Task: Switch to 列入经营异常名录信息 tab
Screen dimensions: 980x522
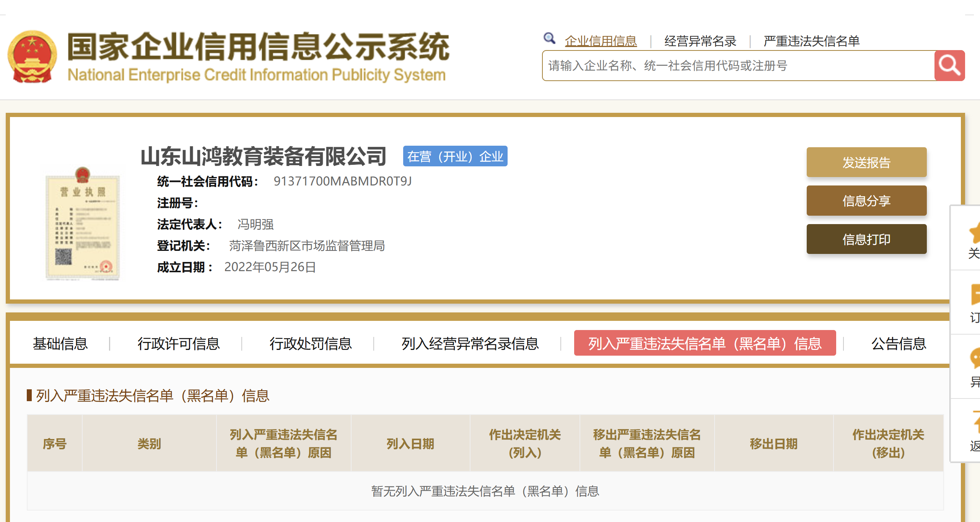Action: point(470,343)
